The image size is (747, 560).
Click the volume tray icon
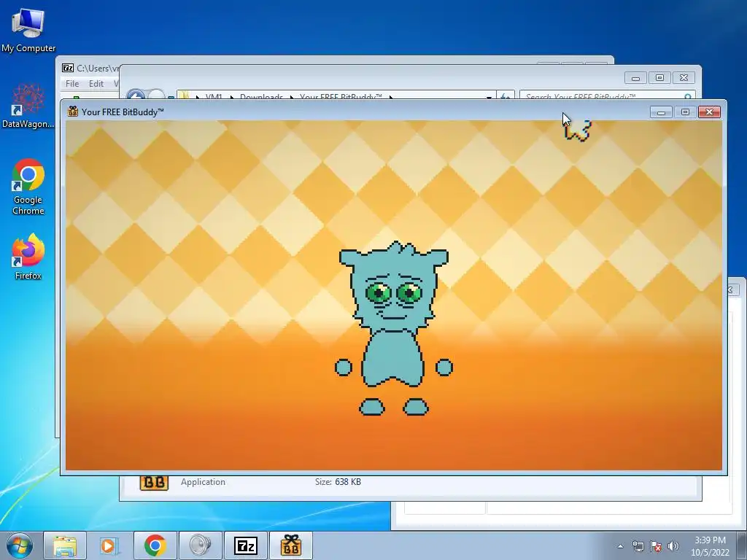tap(673, 546)
